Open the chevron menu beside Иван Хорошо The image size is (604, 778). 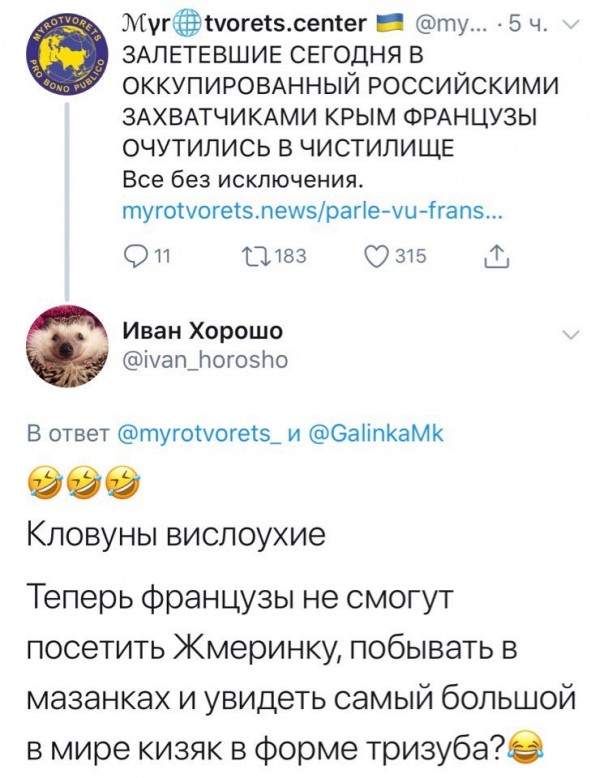[x=571, y=335]
